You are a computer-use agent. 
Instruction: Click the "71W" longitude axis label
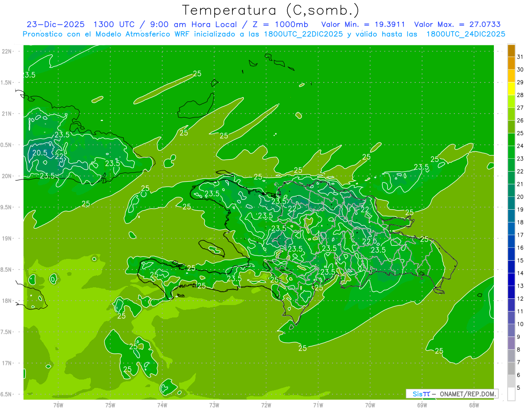pos(318,405)
